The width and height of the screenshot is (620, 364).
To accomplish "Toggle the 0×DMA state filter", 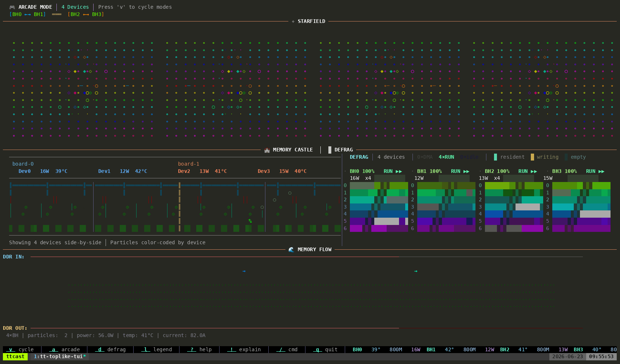I will tap(425, 157).
